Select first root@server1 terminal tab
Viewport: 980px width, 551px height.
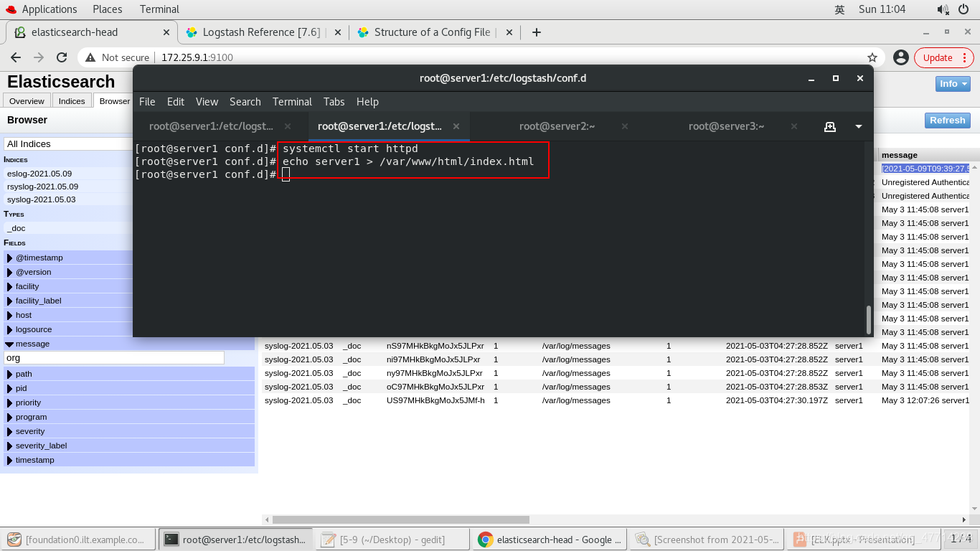pos(211,126)
